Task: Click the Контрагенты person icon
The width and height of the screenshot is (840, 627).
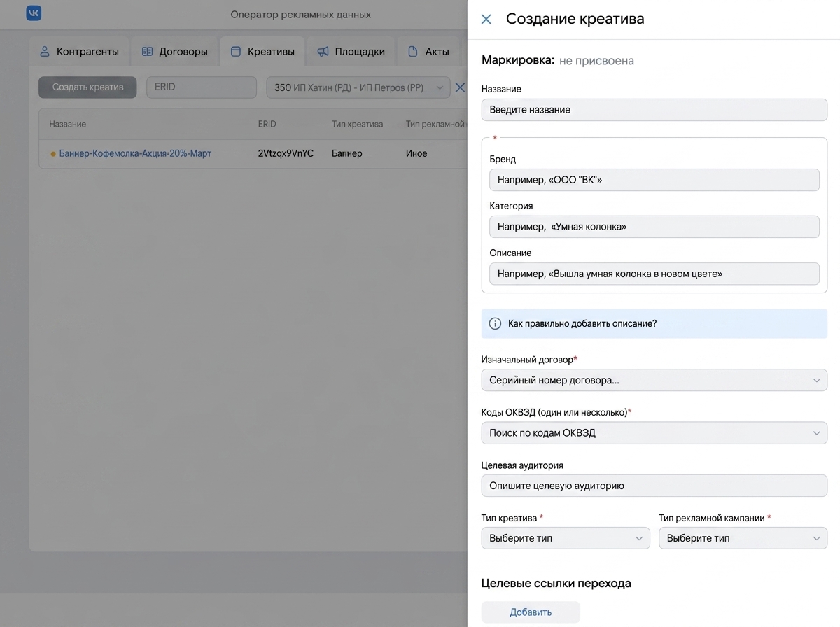Action: [x=45, y=52]
